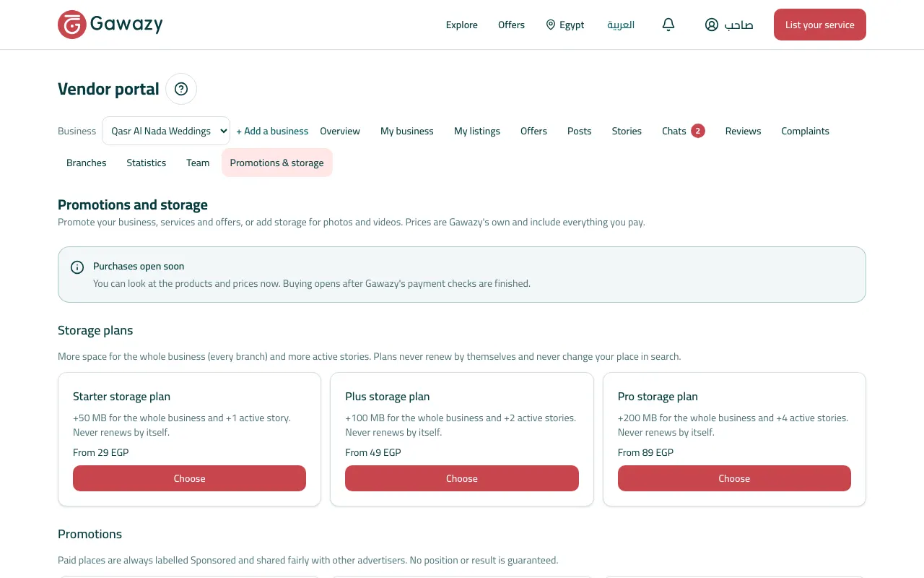Open Vendor portal help question mark
The width and height of the screenshot is (924, 578).
pos(181,89)
